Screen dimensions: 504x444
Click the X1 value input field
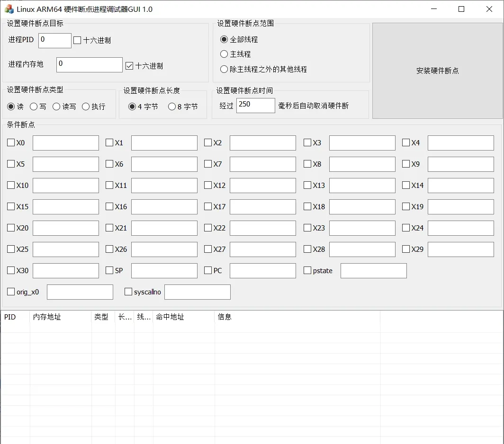(x=164, y=143)
